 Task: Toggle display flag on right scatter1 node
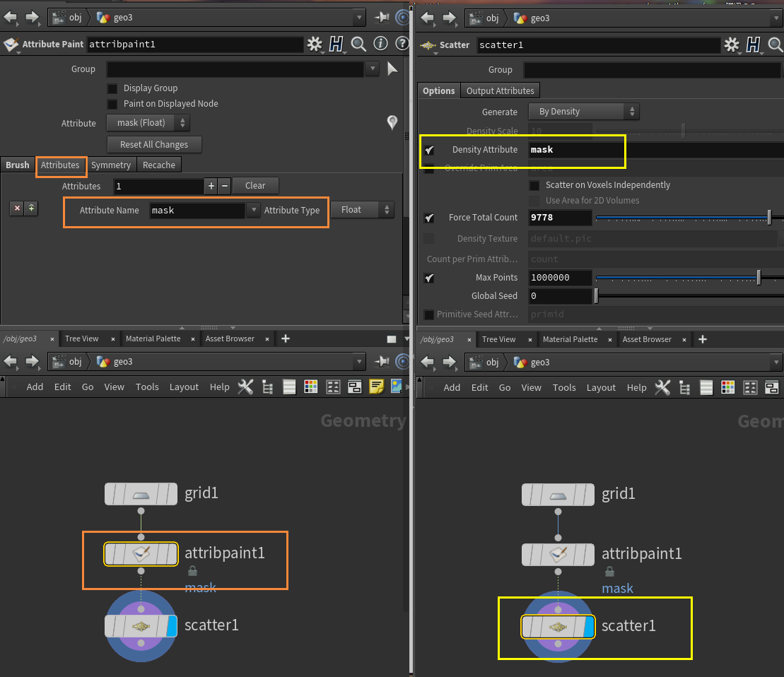589,627
